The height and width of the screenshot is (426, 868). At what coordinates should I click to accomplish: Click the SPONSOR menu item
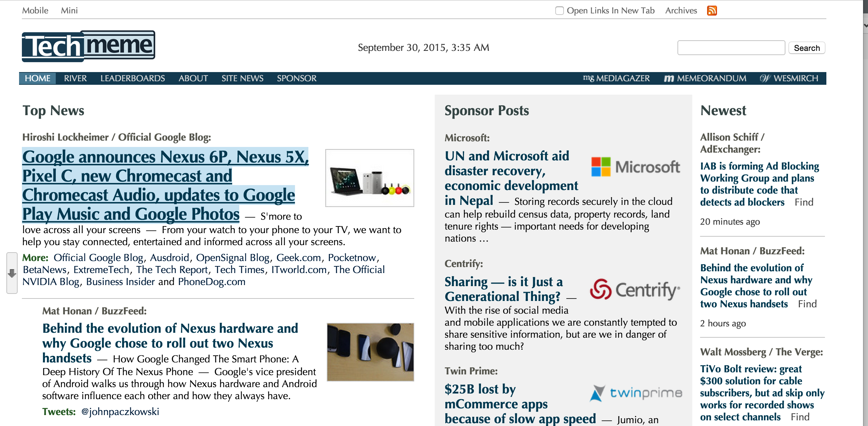tap(296, 78)
